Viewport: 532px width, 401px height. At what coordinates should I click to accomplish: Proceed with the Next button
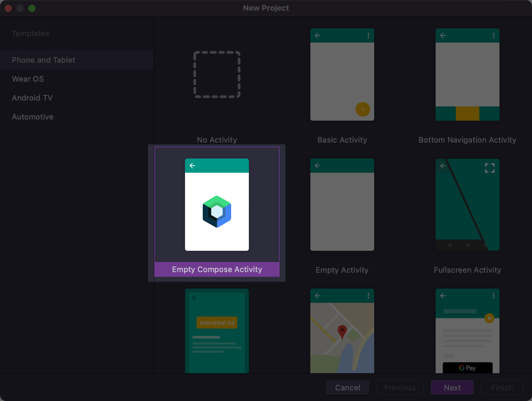coord(452,387)
